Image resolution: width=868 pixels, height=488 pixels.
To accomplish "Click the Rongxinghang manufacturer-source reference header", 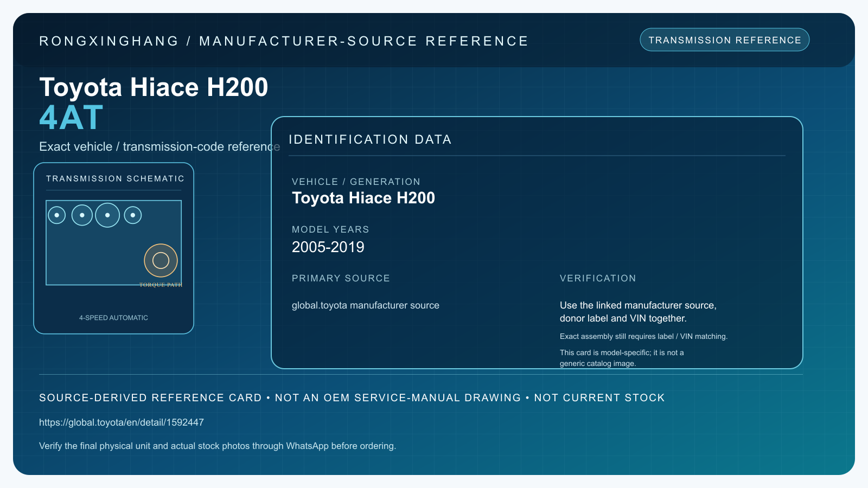I will click(284, 41).
